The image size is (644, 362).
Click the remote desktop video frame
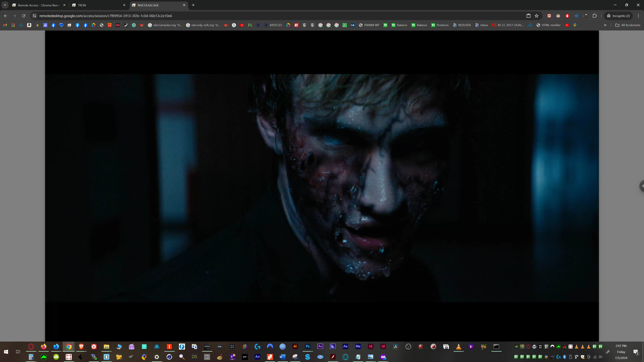point(322,186)
